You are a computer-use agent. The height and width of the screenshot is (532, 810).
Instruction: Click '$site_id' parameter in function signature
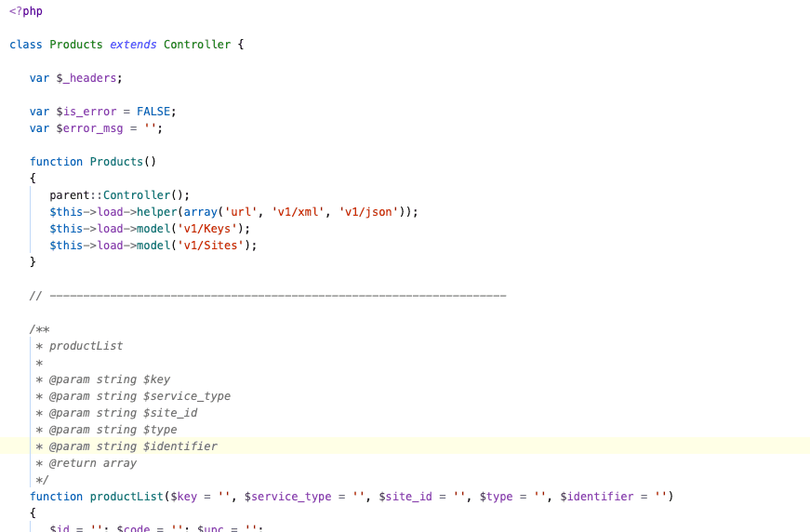(x=405, y=497)
